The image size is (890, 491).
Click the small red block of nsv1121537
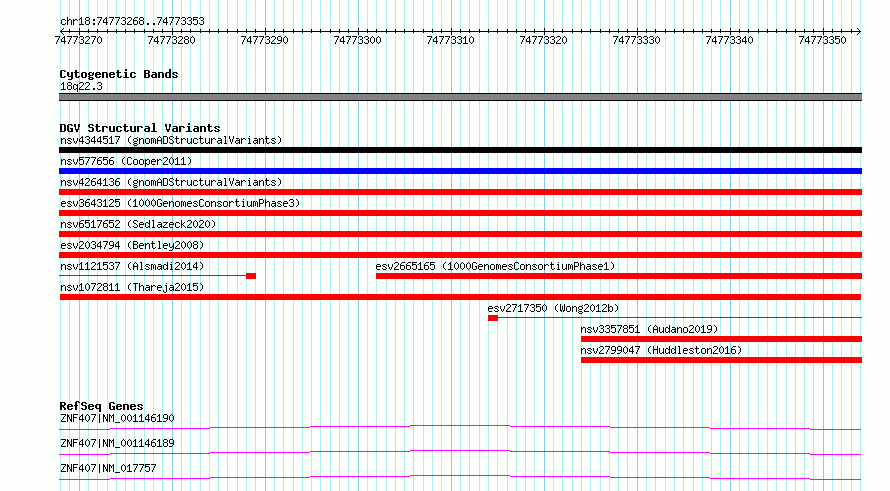[x=251, y=276]
